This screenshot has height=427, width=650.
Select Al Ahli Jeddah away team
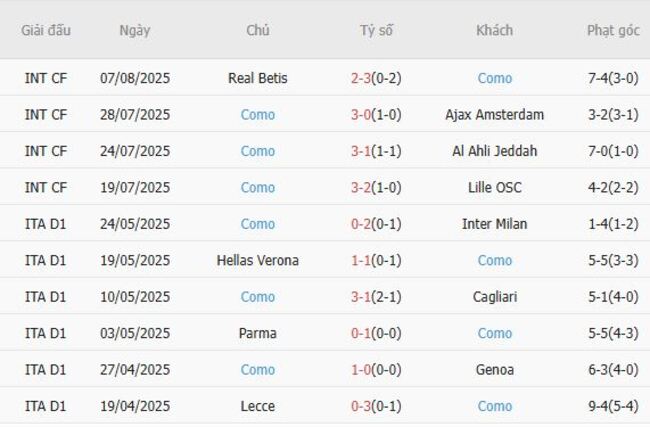[494, 151]
